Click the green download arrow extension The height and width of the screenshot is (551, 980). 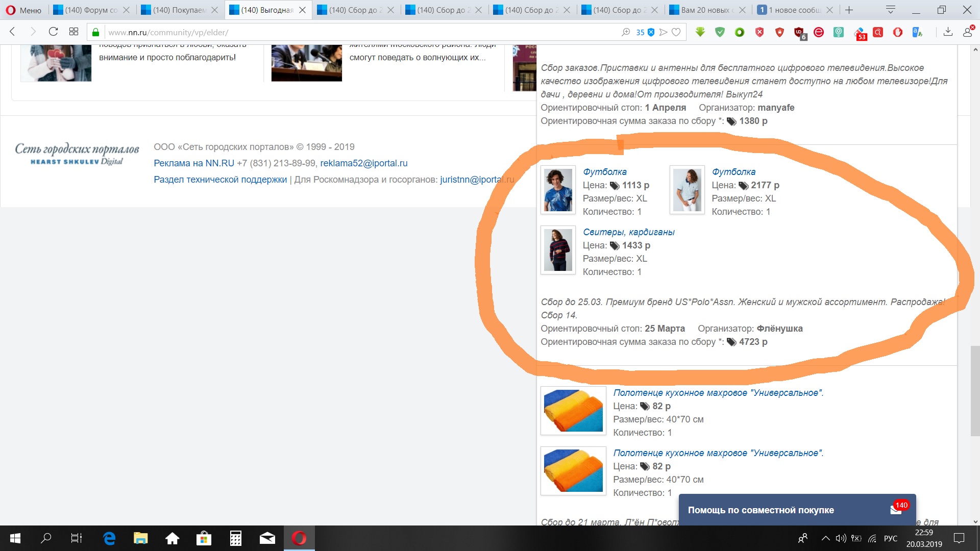coord(700,32)
